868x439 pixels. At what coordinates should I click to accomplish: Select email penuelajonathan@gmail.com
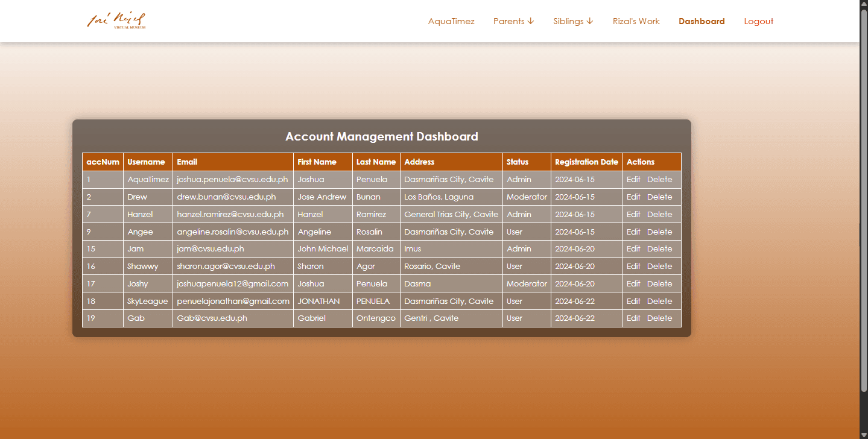tap(233, 301)
